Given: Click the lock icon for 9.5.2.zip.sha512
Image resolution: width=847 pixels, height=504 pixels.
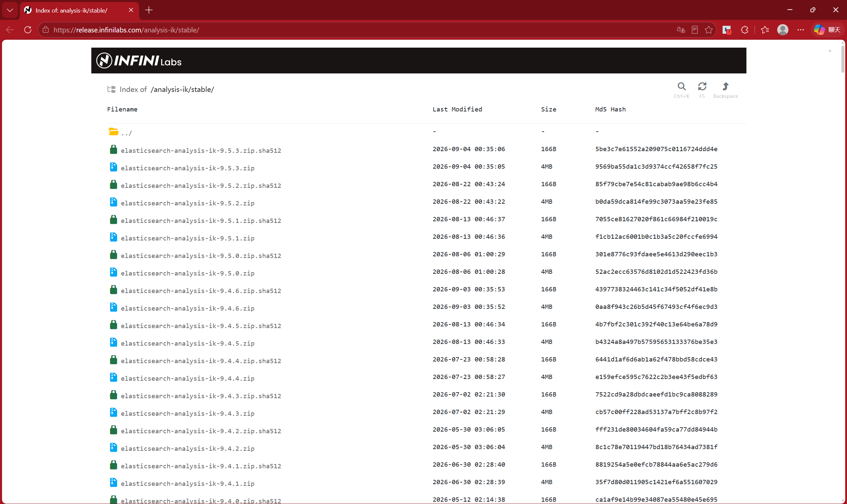Looking at the screenshot, I should point(113,185).
